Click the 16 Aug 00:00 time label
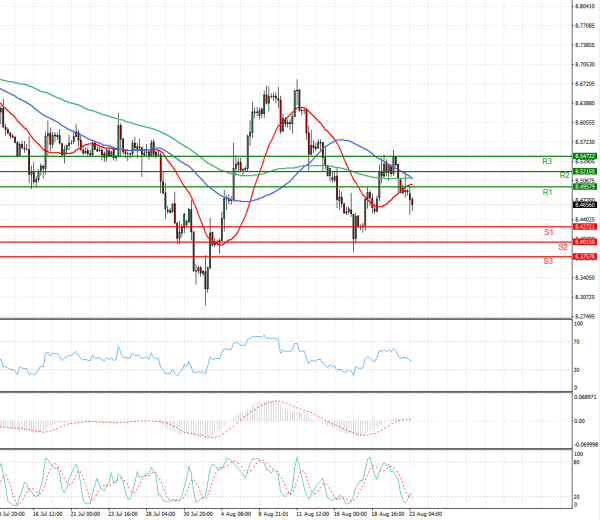600x520 pixels. point(350,514)
